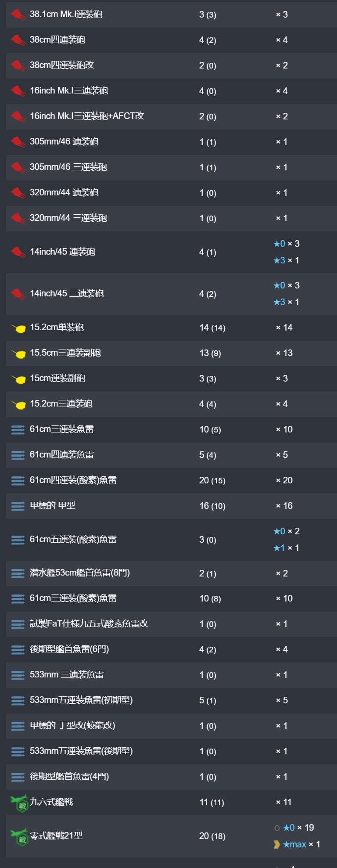Screen dimensions: 337x868
Task: Click the fighter plane icon beside 零式艦戦21型
Action: click(x=19, y=836)
